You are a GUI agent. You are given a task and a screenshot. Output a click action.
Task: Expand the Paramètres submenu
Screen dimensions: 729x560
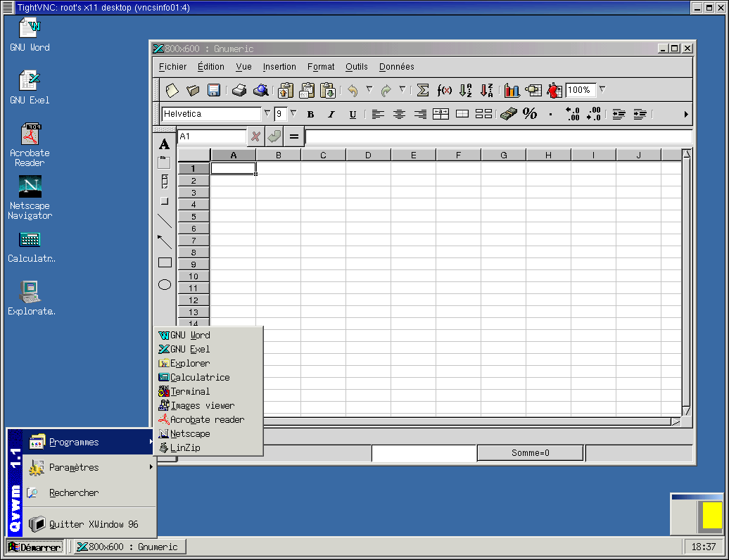(x=89, y=467)
